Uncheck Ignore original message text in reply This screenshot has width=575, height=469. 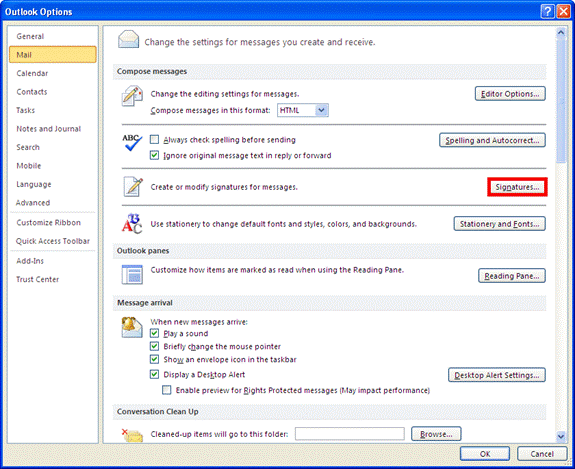154,155
